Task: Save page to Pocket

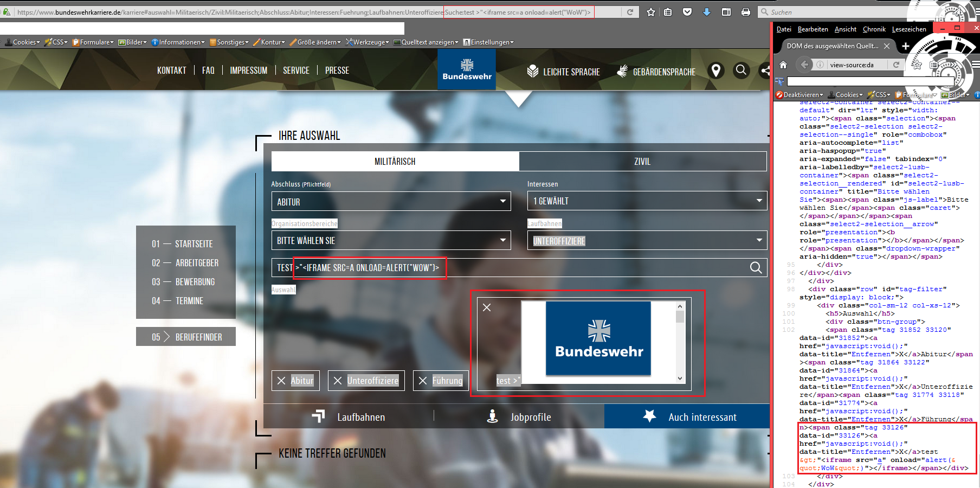Action: (687, 12)
